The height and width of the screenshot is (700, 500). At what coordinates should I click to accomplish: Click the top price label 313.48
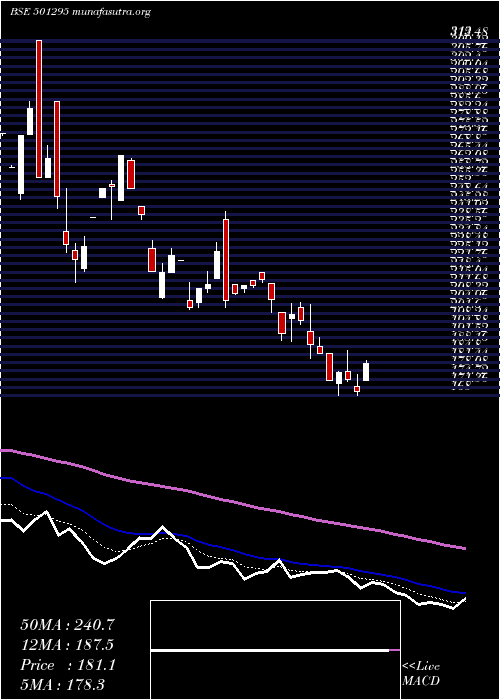(x=468, y=31)
